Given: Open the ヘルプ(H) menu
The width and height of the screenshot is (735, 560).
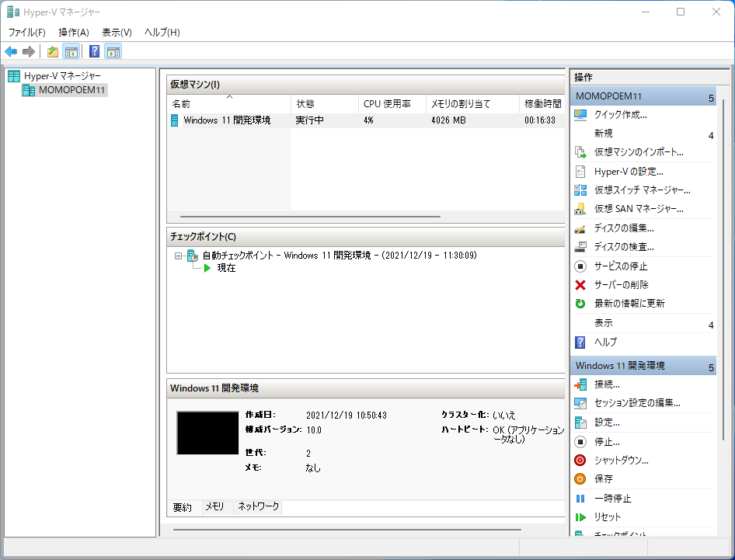Looking at the screenshot, I should 162,33.
